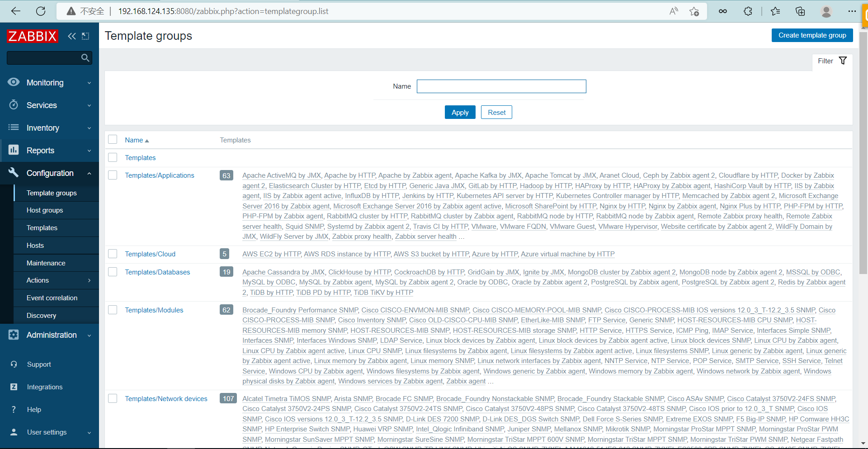Image resolution: width=868 pixels, height=449 pixels.
Task: Click the Administration gear icon
Action: coord(14,335)
